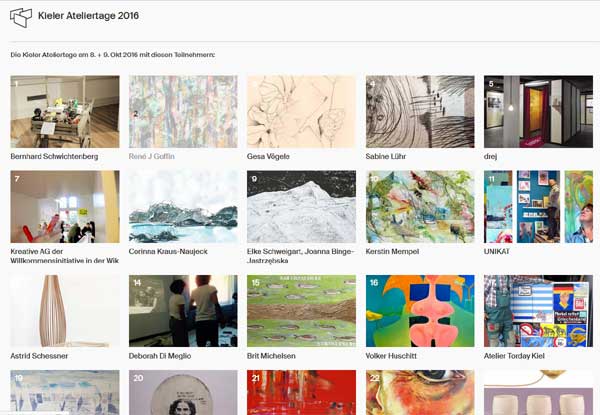Open the drej gallery thumbnail numbered 5
This screenshot has width=600, height=415.
coord(538,112)
